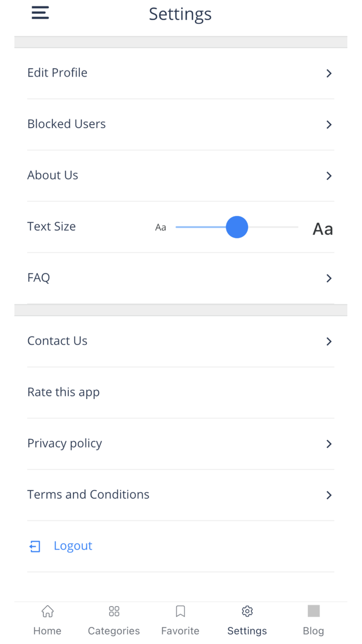Open the hamburger menu
Viewport: 362px width, 644px height.
click(40, 13)
